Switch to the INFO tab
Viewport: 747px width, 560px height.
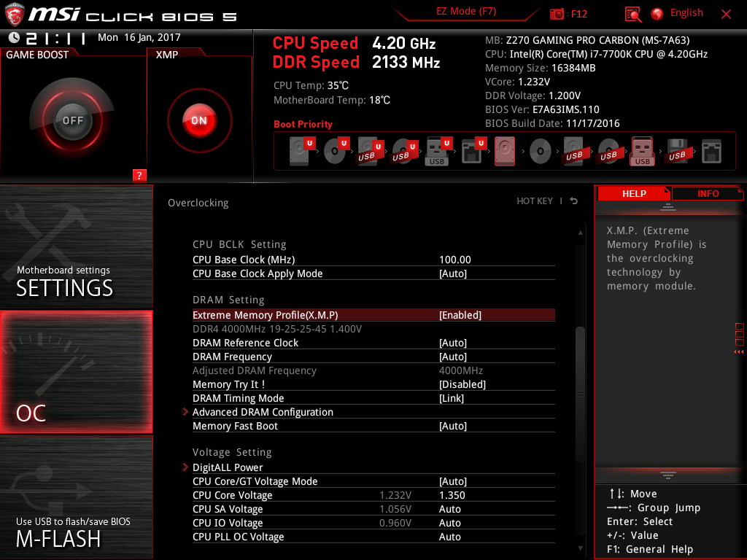click(708, 194)
